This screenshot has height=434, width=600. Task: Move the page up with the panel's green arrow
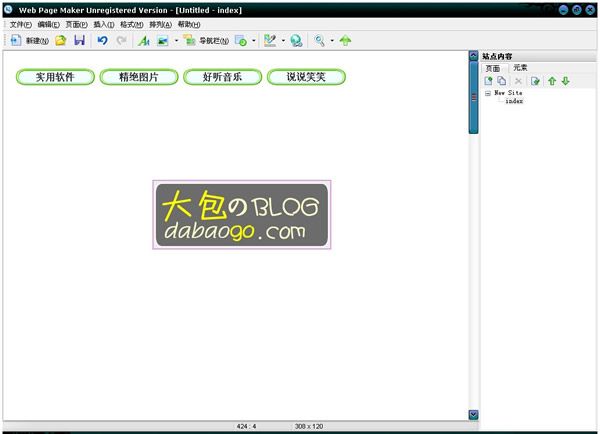pyautogui.click(x=552, y=81)
